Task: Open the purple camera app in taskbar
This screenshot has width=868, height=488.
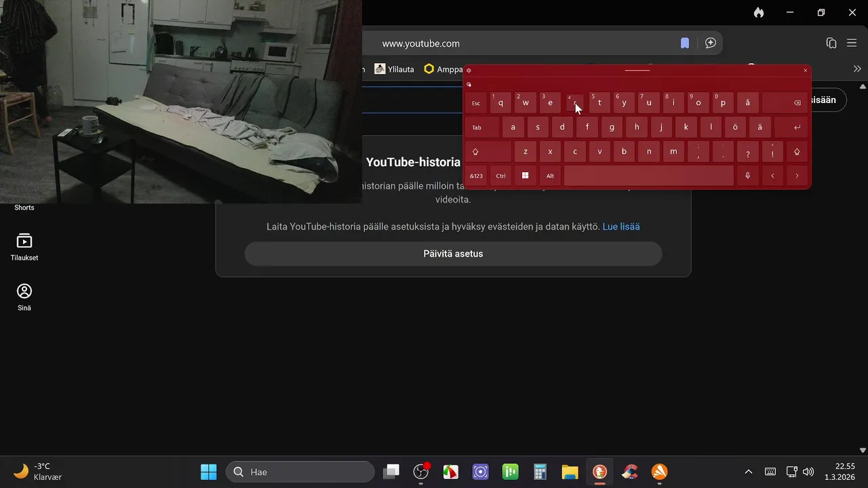Action: coord(481,472)
